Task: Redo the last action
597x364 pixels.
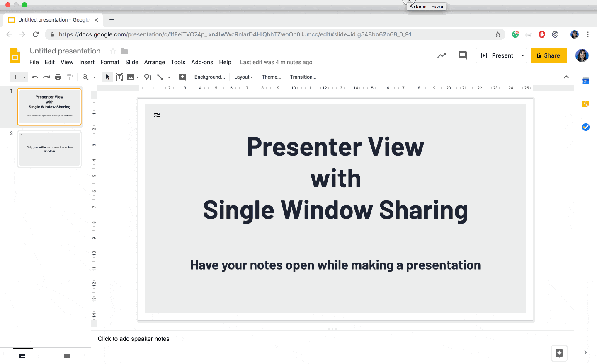Action: pos(46,77)
